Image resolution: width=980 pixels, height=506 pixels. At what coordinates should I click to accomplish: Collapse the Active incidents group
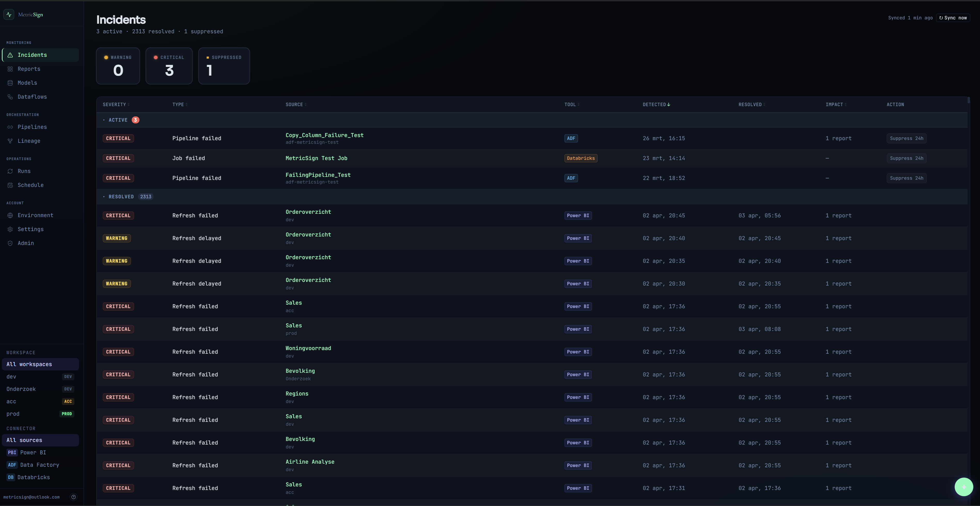click(x=118, y=120)
